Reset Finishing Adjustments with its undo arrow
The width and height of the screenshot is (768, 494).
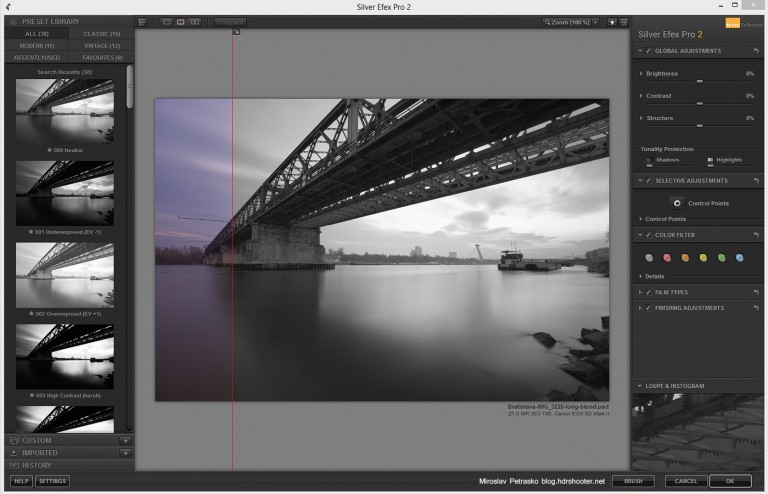756,308
